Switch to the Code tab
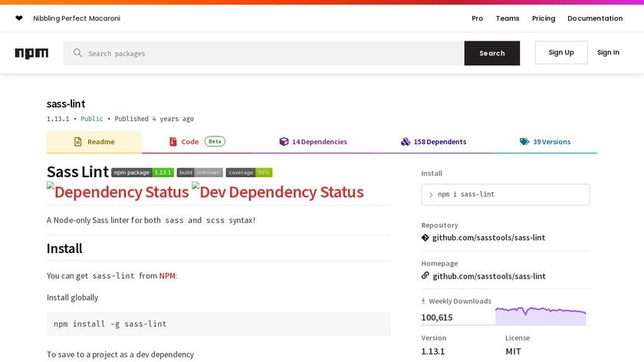 pyautogui.click(x=197, y=142)
